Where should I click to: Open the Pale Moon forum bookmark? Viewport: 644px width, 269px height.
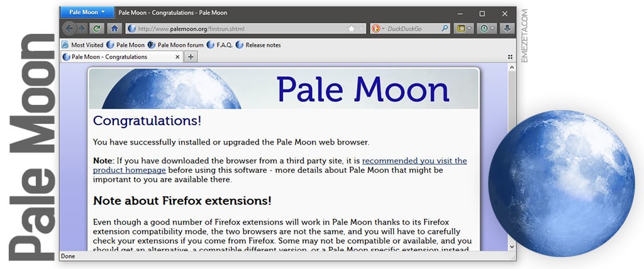(176, 45)
